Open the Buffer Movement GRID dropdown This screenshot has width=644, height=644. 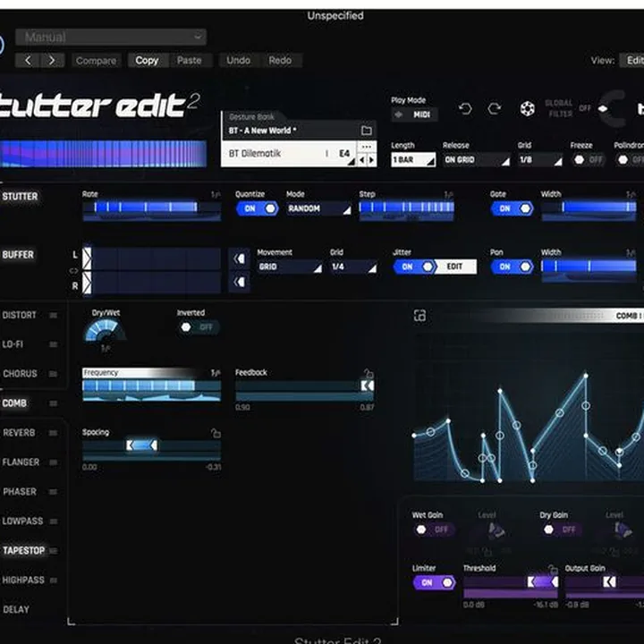tap(290, 267)
